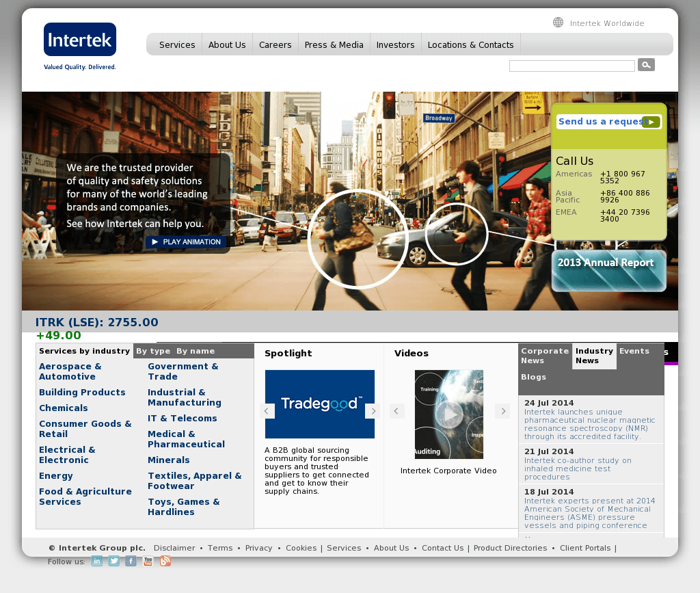
Task: Click the Disclaimer footer link
Action: (174, 548)
